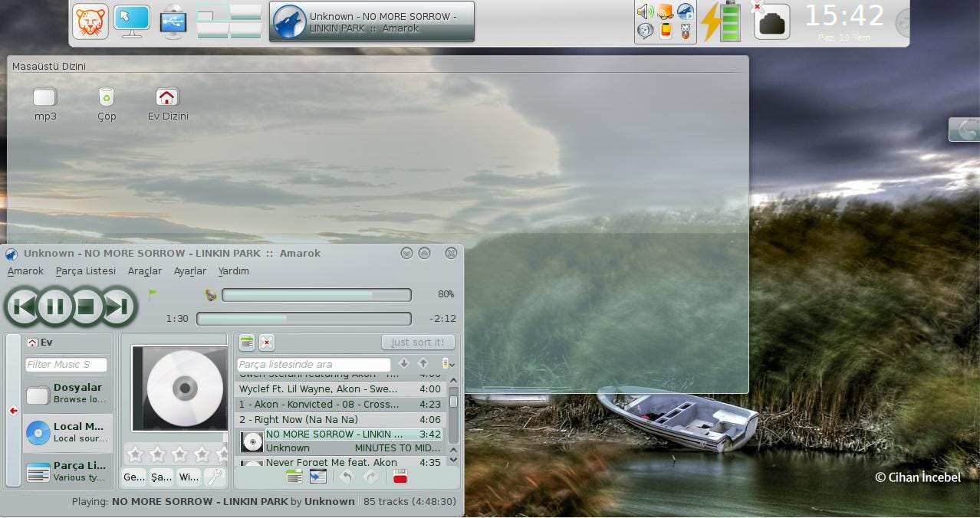Open the Ev Dizini home folder
This screenshot has height=518, width=980.
pyautogui.click(x=168, y=105)
